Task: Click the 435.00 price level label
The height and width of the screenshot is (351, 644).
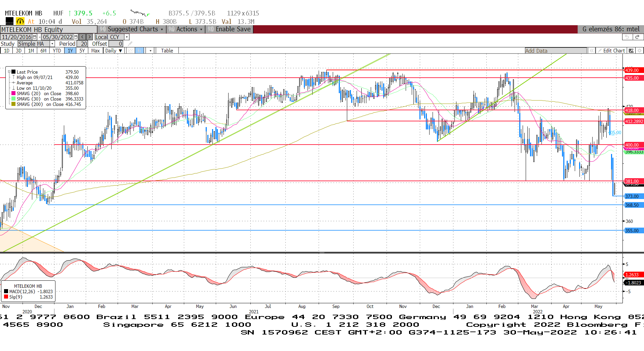Action: click(x=634, y=78)
